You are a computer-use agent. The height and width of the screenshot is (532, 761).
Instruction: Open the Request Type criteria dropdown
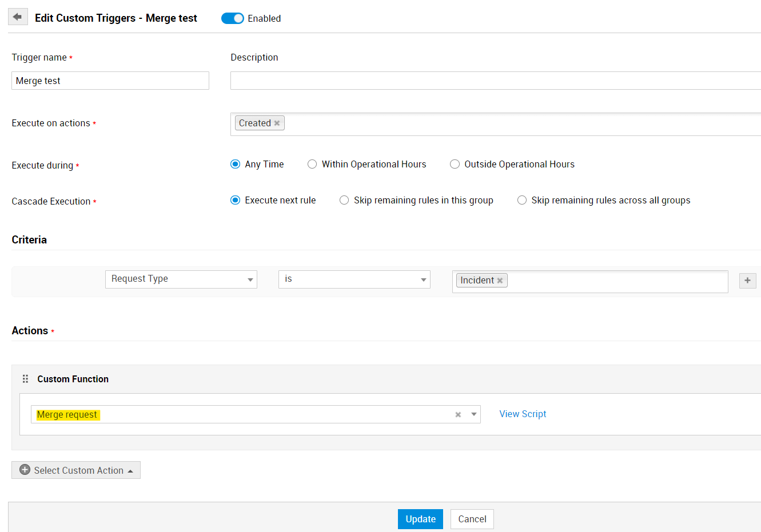[181, 279]
